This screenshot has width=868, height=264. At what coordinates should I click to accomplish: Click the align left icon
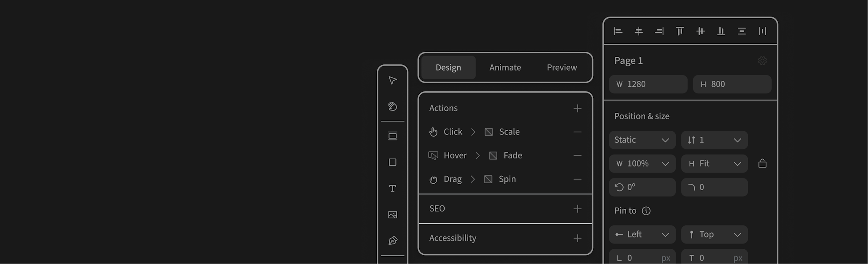[618, 31]
